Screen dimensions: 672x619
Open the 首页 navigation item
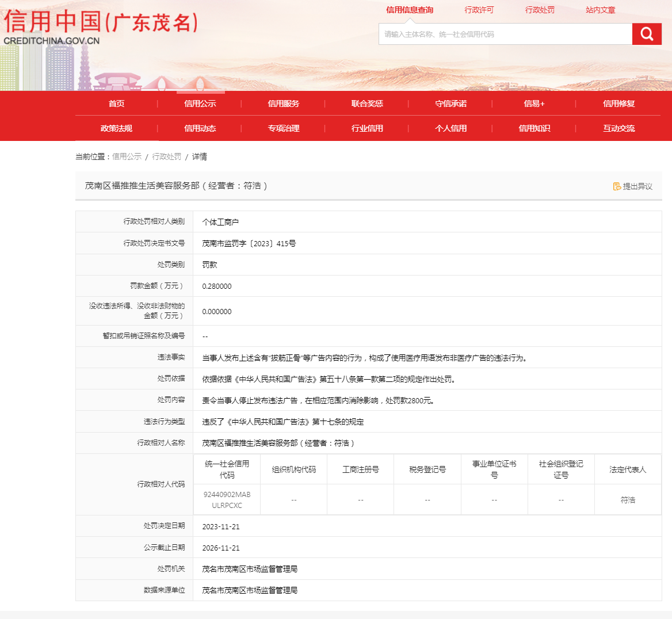[116, 104]
